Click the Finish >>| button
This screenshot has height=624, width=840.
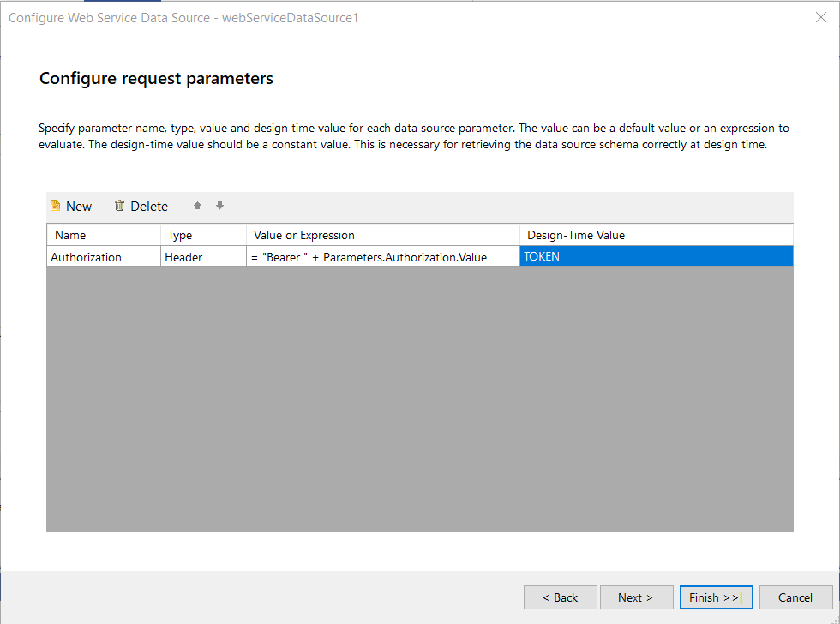(x=715, y=597)
